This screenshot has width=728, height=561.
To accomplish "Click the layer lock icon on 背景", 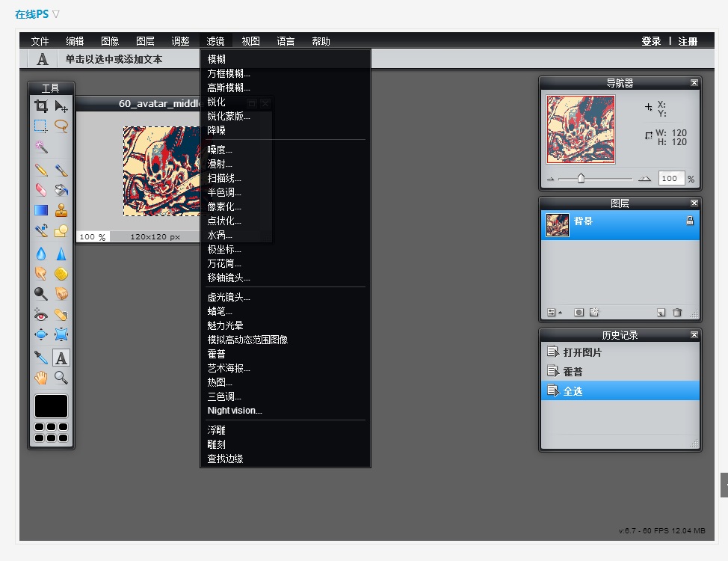I will 690,221.
